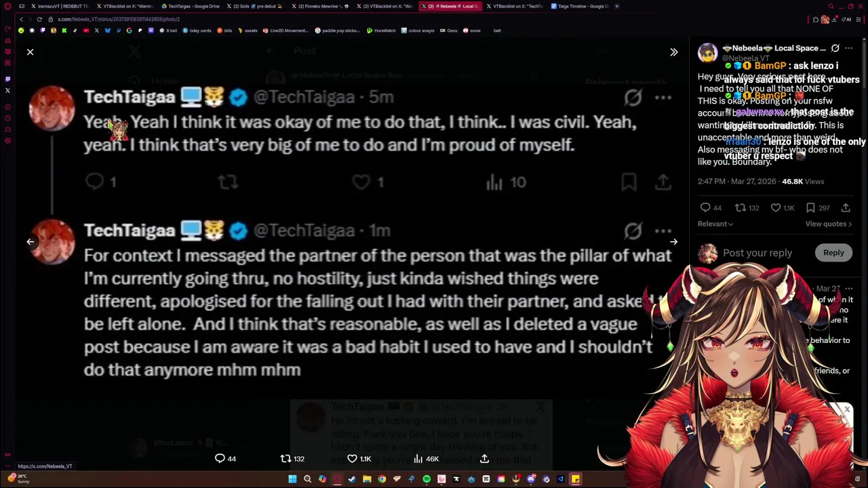This screenshot has width=868, height=488.
Task: Reload the page with the refresh icon
Action: 39,19
